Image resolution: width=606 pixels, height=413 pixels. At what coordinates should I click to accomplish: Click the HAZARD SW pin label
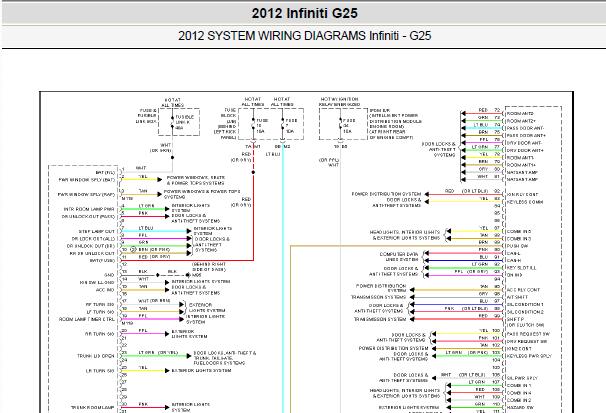(x=520, y=407)
